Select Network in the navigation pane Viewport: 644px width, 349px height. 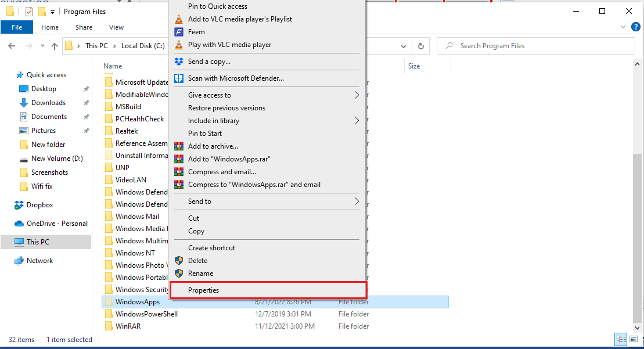point(40,261)
